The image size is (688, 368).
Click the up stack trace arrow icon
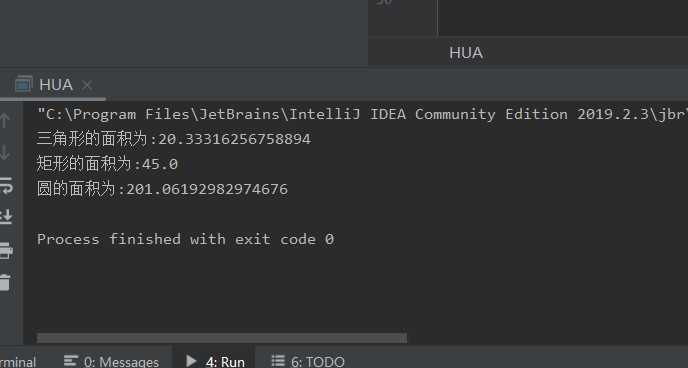pyautogui.click(x=5, y=120)
